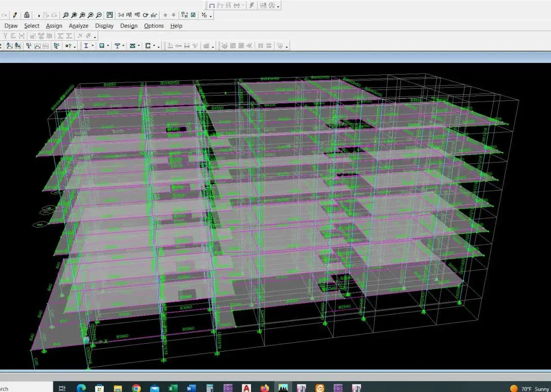Click the Word icon in the taskbar
The width and height of the screenshot is (551, 392).
tap(192, 388)
